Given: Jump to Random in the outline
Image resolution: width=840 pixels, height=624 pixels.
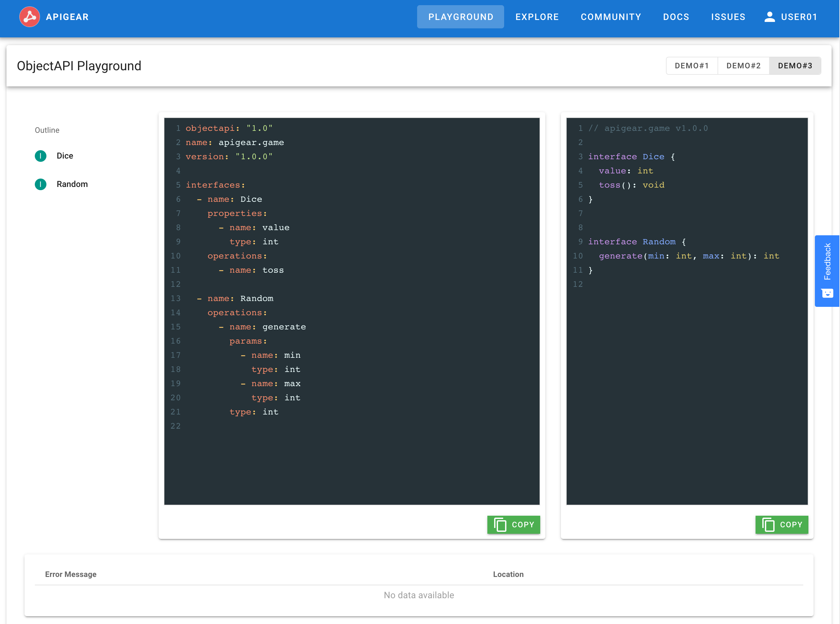Looking at the screenshot, I should pyautogui.click(x=72, y=184).
